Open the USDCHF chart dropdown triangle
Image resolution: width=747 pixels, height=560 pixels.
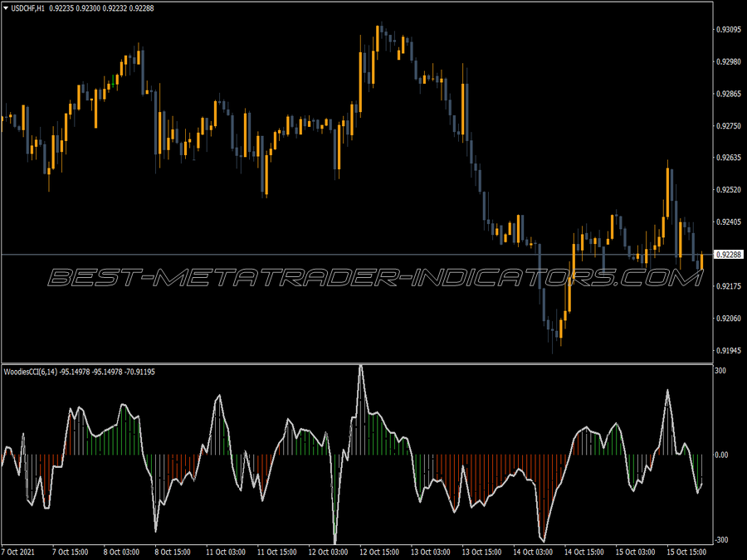click(6, 8)
